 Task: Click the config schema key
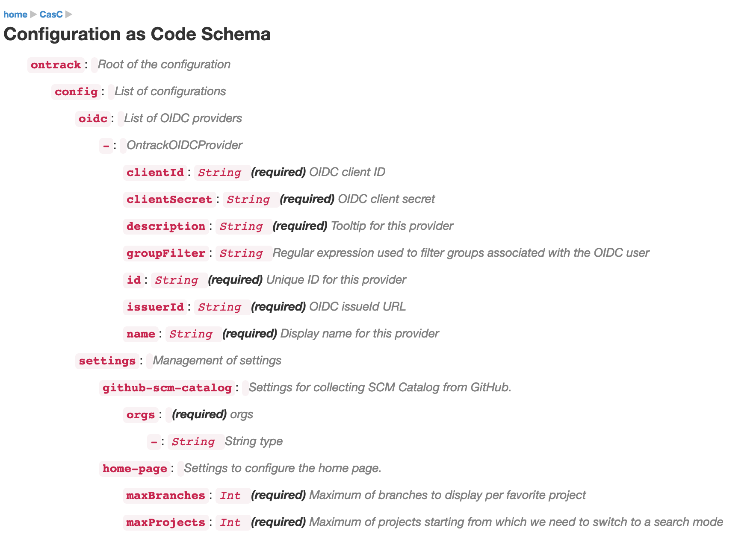click(76, 92)
